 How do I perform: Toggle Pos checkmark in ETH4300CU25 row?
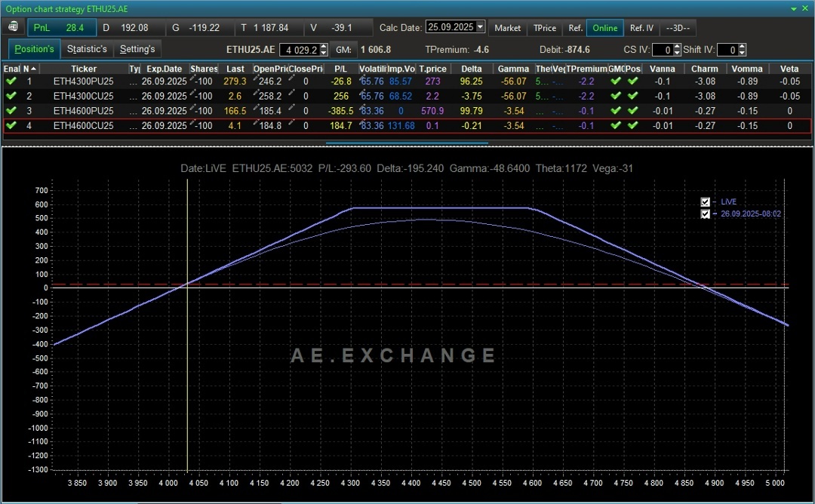coord(632,96)
